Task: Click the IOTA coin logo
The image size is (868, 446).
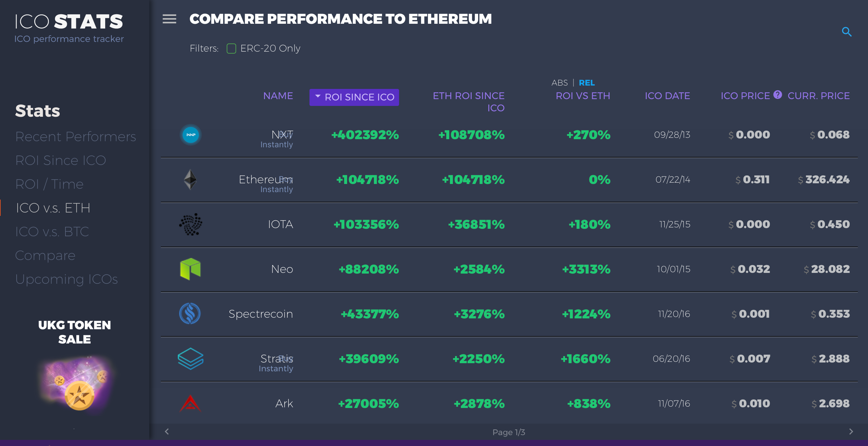Action: (x=190, y=224)
